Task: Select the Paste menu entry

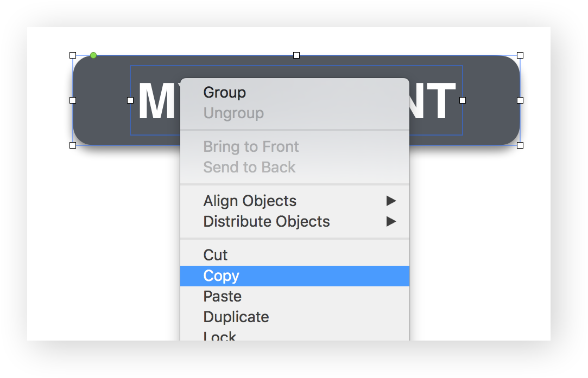Action: point(222,297)
